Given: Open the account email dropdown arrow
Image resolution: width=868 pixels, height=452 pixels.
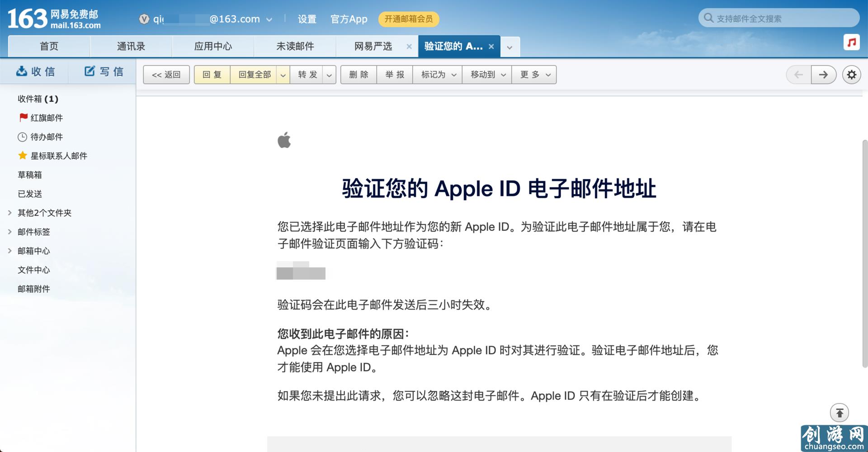Looking at the screenshot, I should point(269,19).
